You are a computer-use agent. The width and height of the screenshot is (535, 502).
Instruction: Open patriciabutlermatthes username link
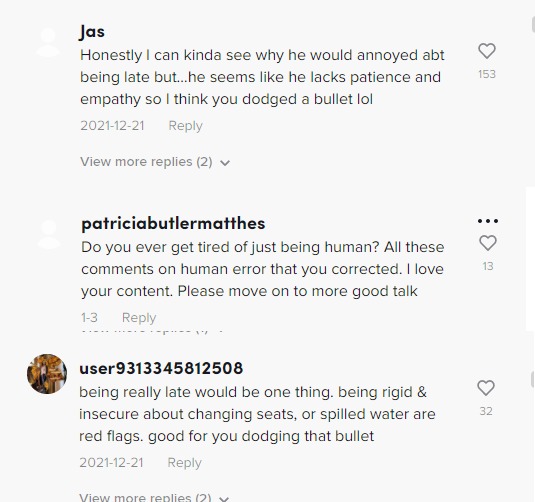[173, 224]
